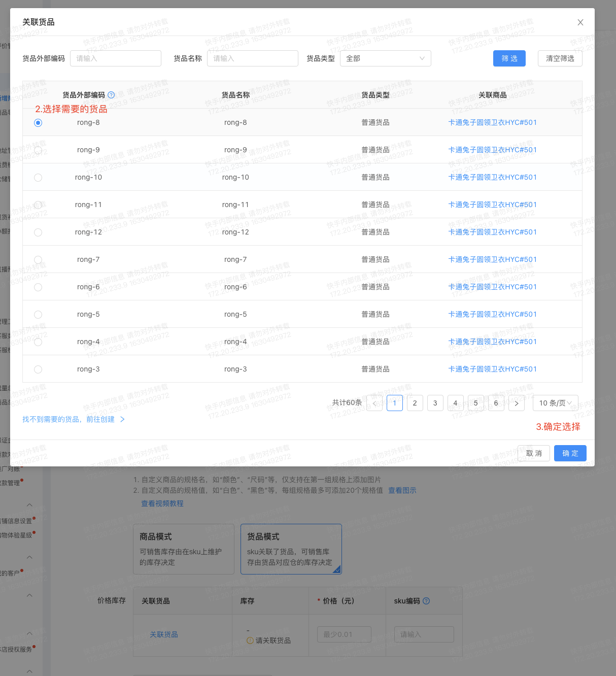Click 普通货品 cell in rong-7 row
The width and height of the screenshot is (616, 676).
pos(375,259)
